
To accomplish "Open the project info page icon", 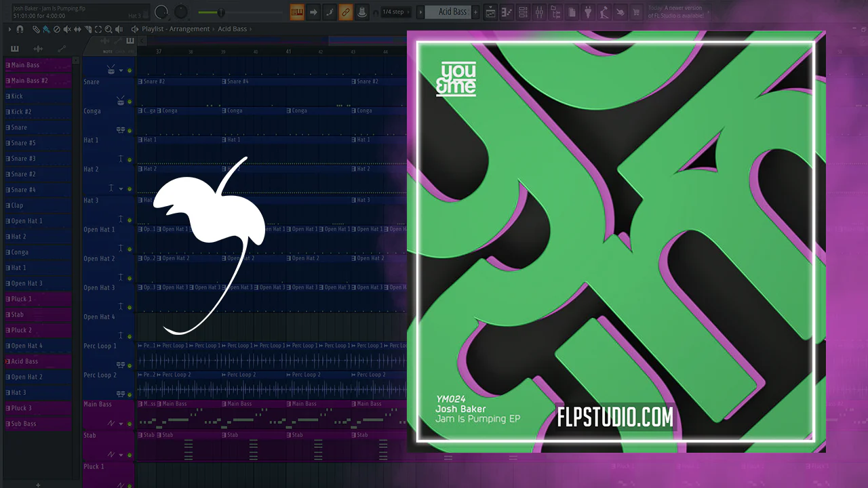I will pyautogui.click(x=572, y=12).
